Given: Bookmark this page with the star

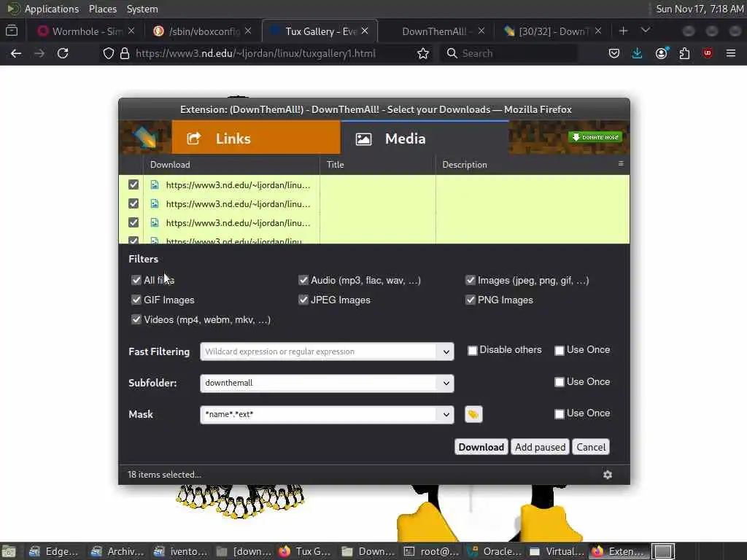Looking at the screenshot, I should click(423, 53).
